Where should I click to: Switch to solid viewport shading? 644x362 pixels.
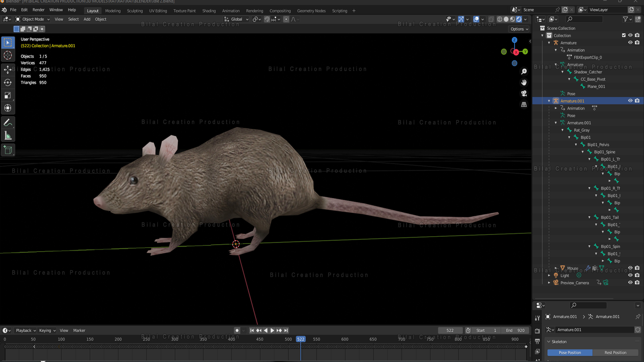(x=506, y=19)
